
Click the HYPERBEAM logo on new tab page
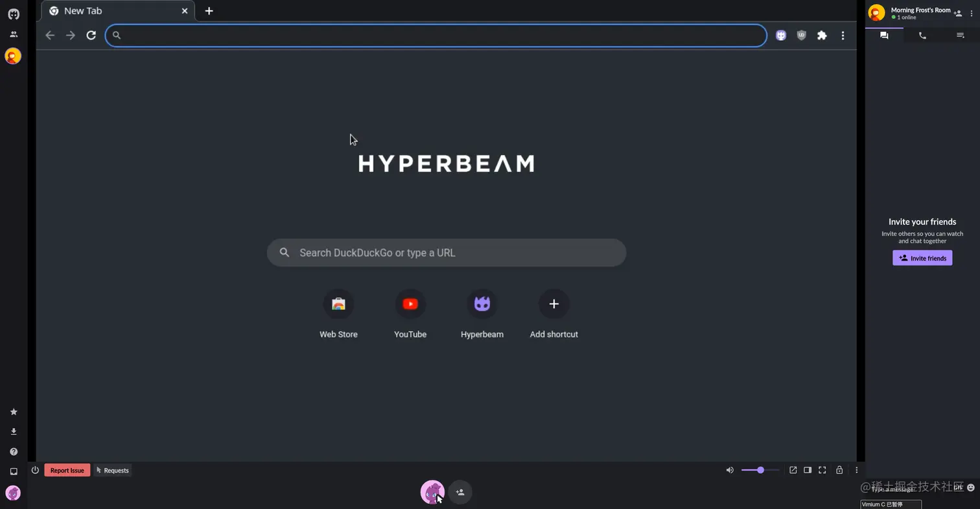pos(447,163)
